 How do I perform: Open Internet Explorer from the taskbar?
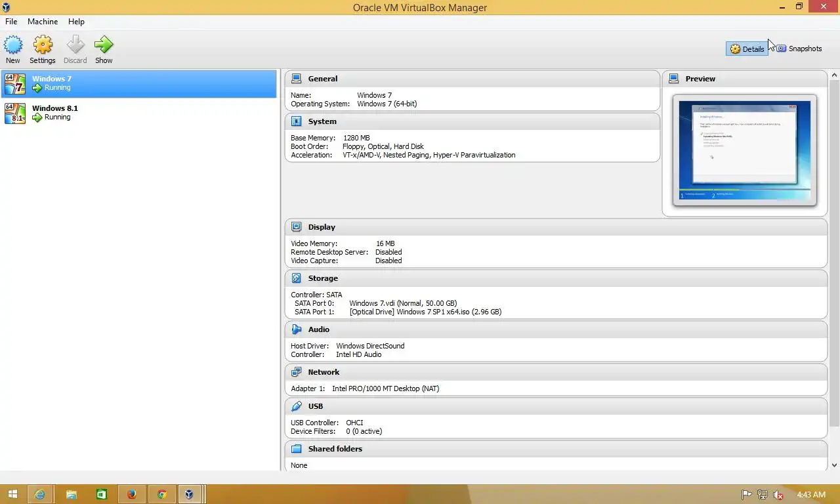click(40, 494)
